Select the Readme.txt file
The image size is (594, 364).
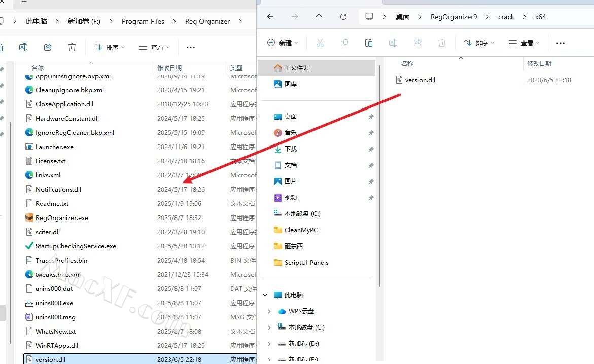point(52,203)
